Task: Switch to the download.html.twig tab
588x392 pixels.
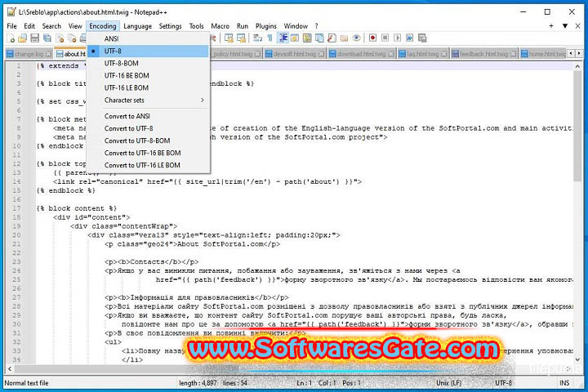Action: (x=361, y=54)
